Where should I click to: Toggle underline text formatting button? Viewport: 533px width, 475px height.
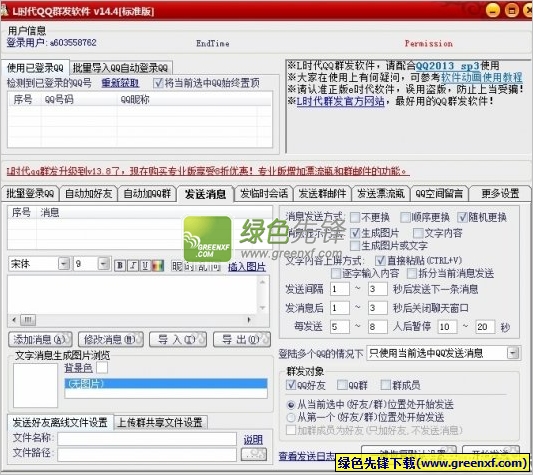coord(145,265)
